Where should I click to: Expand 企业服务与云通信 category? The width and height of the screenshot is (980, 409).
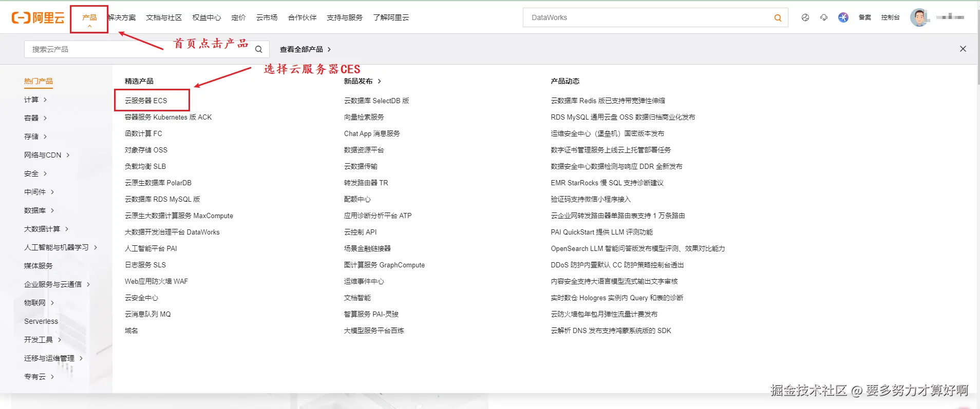(57, 284)
